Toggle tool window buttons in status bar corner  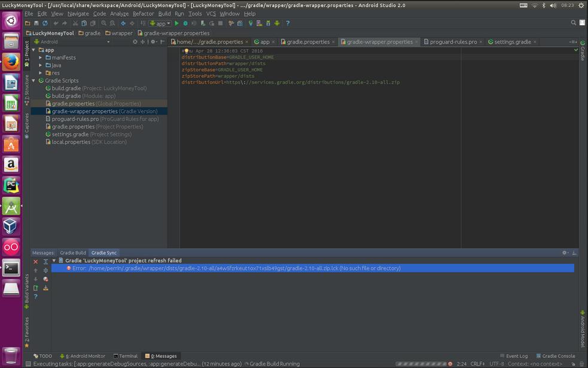coord(28,364)
